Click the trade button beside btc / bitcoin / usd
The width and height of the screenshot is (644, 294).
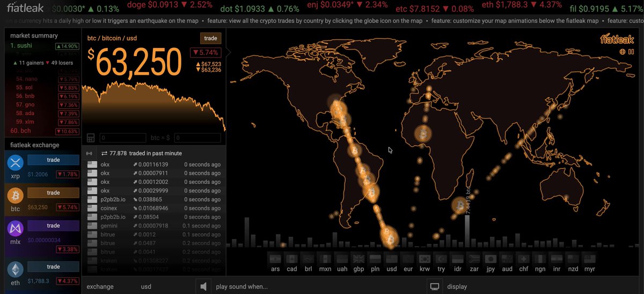click(210, 38)
